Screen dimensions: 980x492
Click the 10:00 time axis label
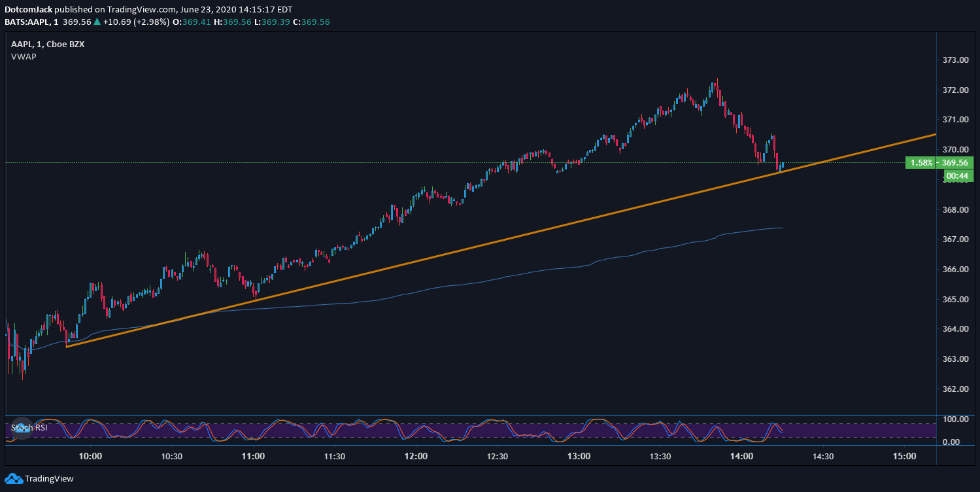point(90,456)
